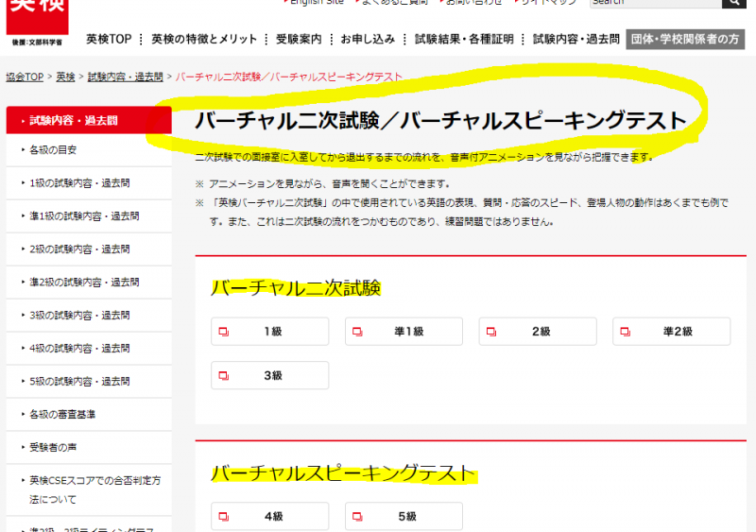
Task: Follow the 英検 breadcrumb link
Action: click(x=65, y=77)
